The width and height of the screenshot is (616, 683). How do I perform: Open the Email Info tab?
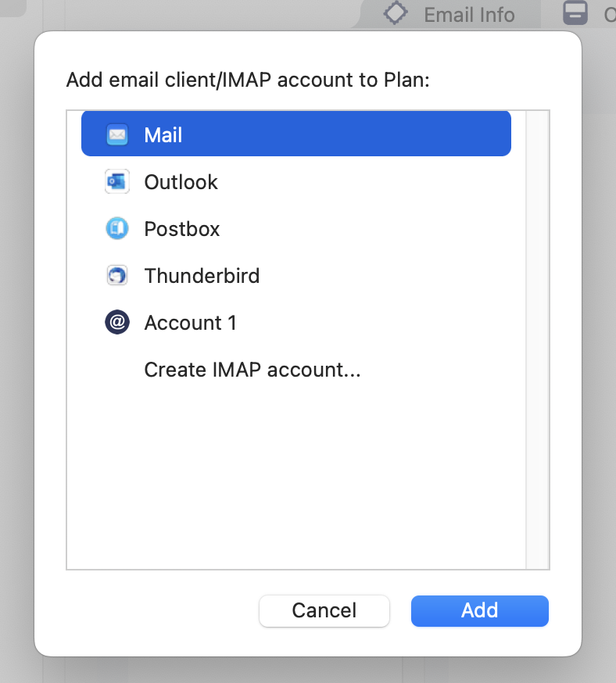pos(469,14)
